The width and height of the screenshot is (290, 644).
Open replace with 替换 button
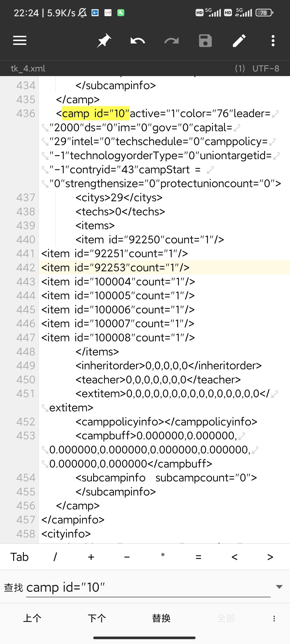161,618
